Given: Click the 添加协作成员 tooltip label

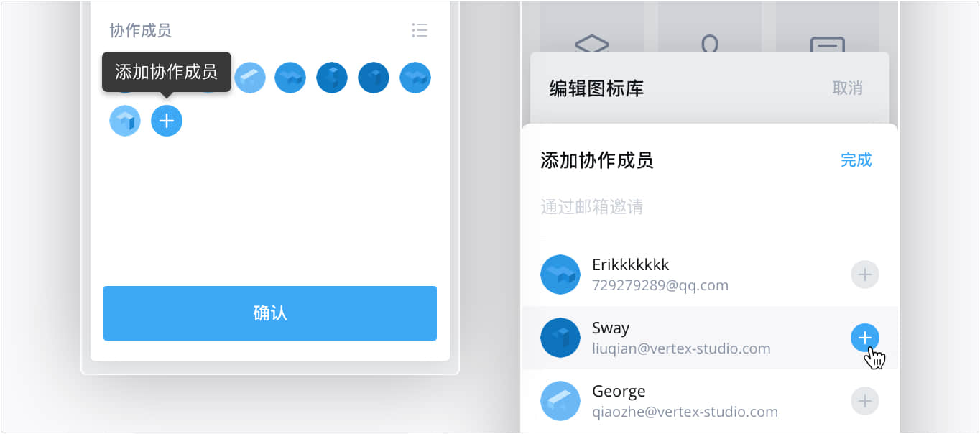Looking at the screenshot, I should click(167, 72).
